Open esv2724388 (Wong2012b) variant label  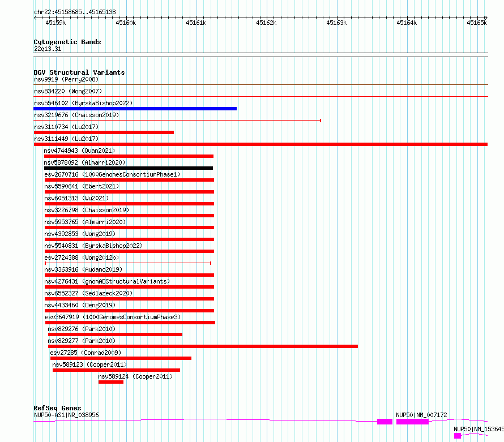(82, 258)
